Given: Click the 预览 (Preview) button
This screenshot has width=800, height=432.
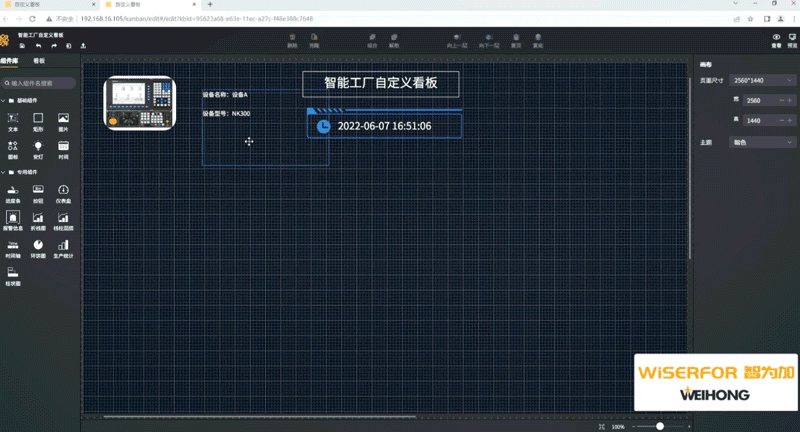Looking at the screenshot, I should (790, 39).
